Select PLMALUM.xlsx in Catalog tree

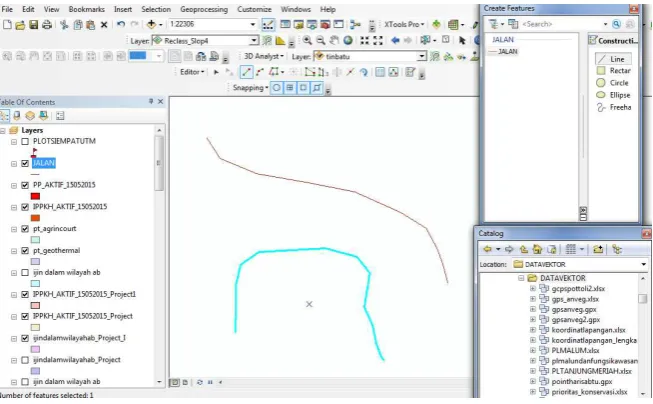click(575, 350)
